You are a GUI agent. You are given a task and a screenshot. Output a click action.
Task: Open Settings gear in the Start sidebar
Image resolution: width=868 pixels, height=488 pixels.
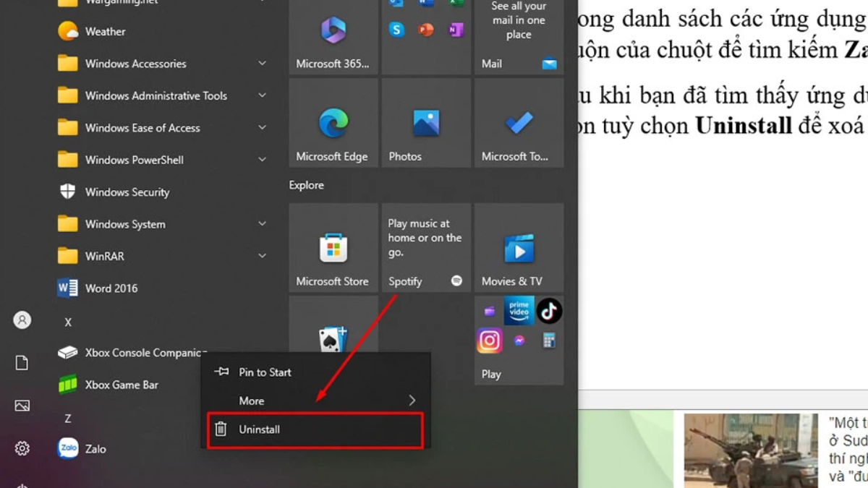pyautogui.click(x=22, y=449)
